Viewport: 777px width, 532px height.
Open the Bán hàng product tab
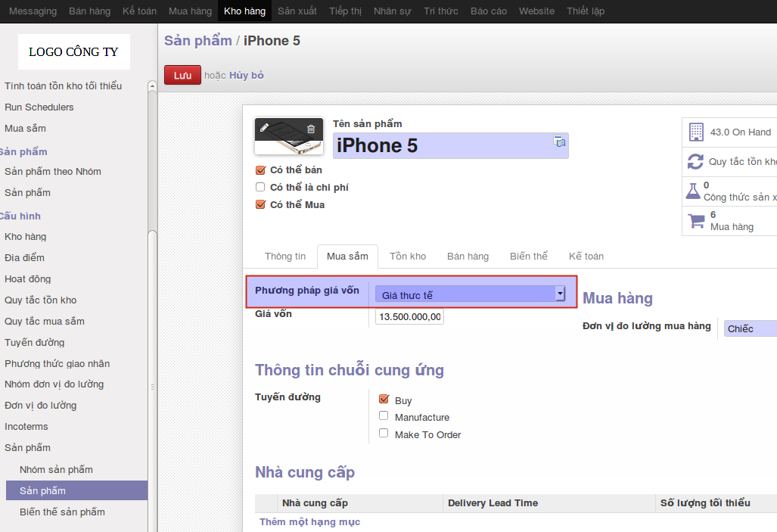(468, 257)
